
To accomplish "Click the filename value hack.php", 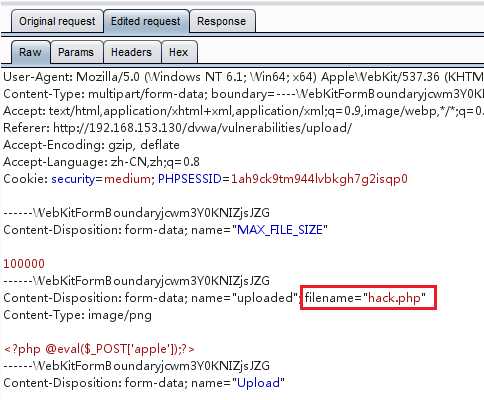I will click(394, 298).
